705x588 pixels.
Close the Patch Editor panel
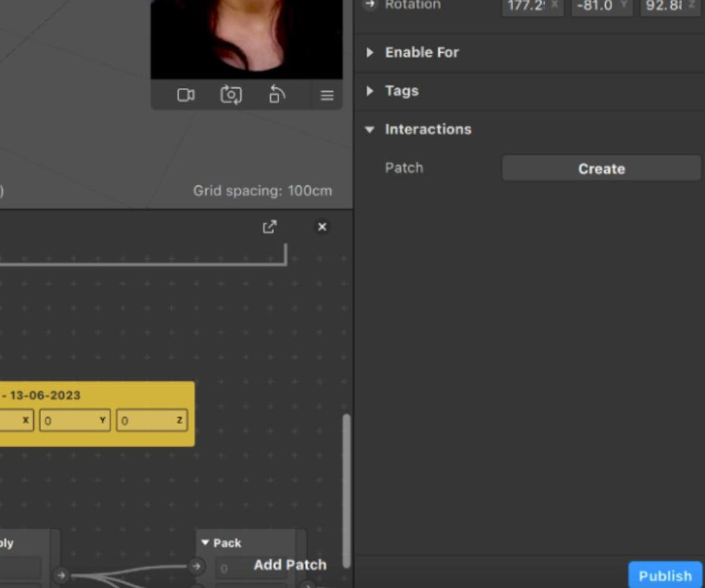point(322,226)
